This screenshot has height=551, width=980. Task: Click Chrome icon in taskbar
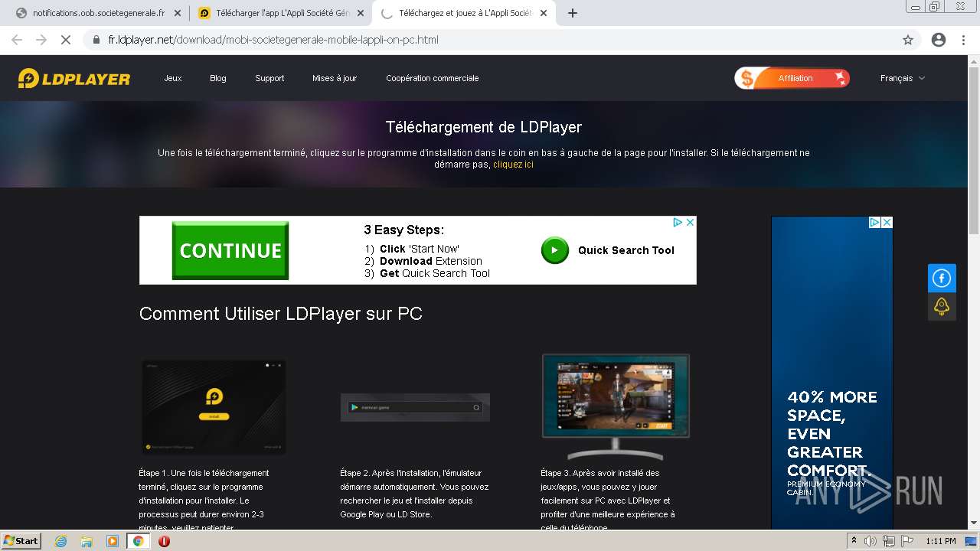tap(139, 541)
